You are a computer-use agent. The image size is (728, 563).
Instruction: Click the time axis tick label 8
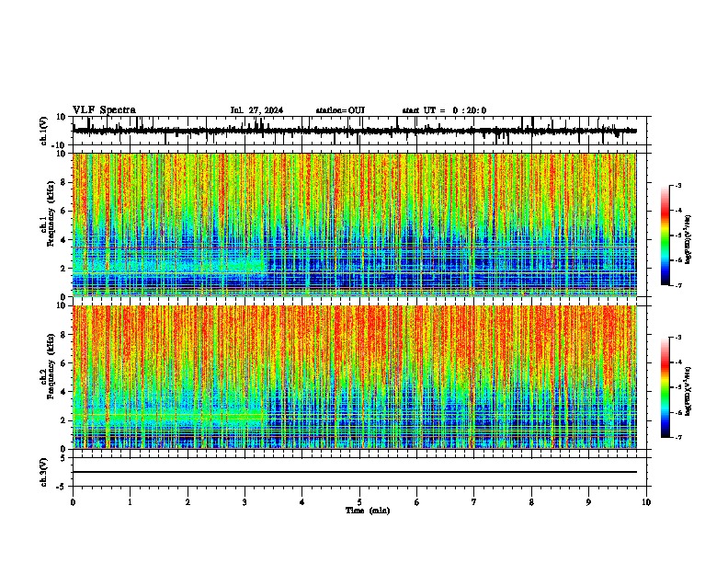(531, 502)
